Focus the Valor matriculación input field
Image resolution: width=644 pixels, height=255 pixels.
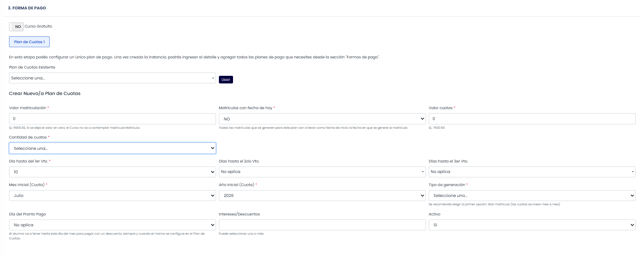[x=112, y=119]
